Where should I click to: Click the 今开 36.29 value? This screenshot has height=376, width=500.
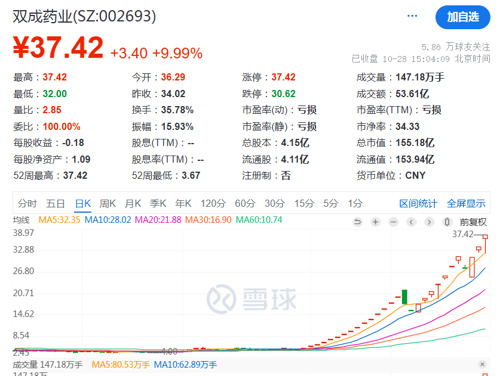pyautogui.click(x=173, y=77)
